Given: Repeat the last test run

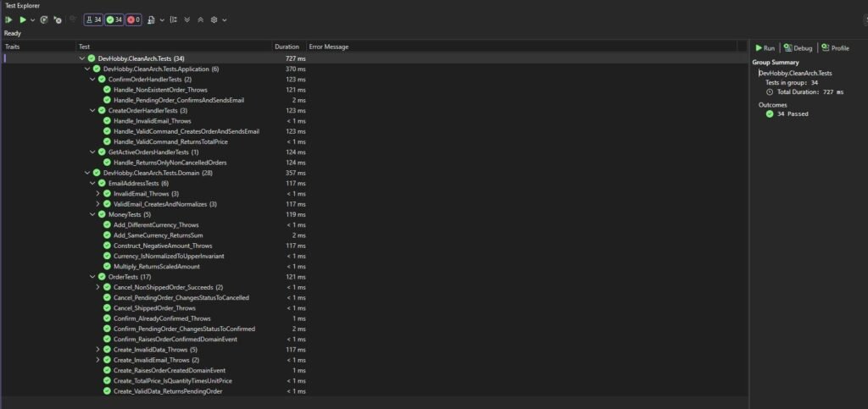Looking at the screenshot, I should click(44, 19).
